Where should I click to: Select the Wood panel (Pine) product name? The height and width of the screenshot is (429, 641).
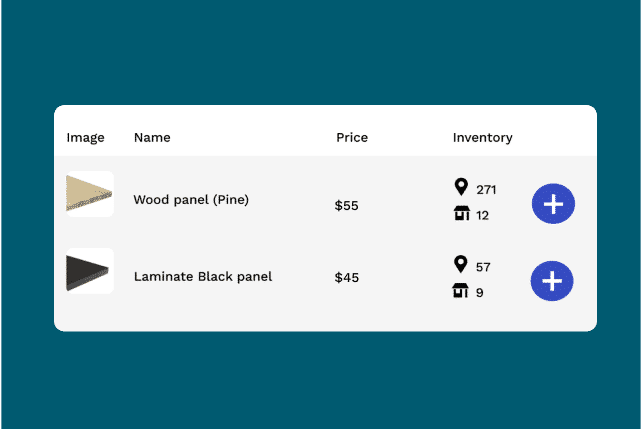[x=191, y=200]
